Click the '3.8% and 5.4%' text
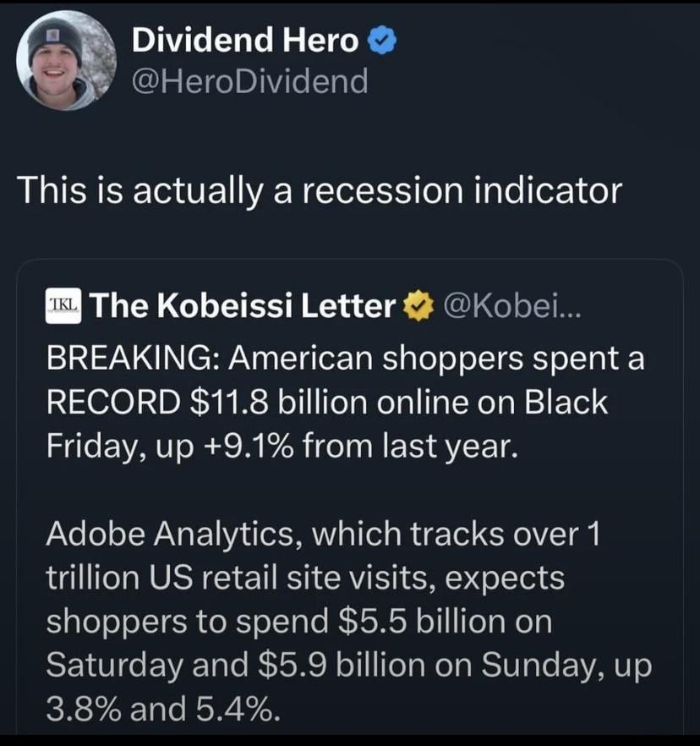This screenshot has width=700, height=746. tap(161, 709)
